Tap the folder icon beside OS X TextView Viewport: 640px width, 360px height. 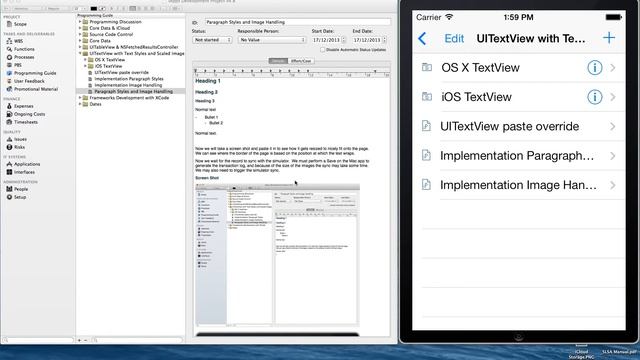click(427, 67)
